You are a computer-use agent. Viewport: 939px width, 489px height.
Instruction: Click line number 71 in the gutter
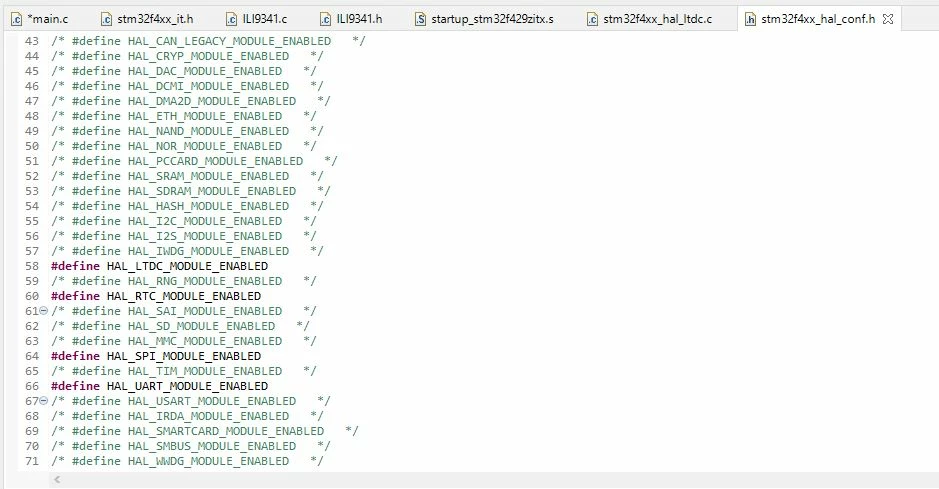pos(32,461)
